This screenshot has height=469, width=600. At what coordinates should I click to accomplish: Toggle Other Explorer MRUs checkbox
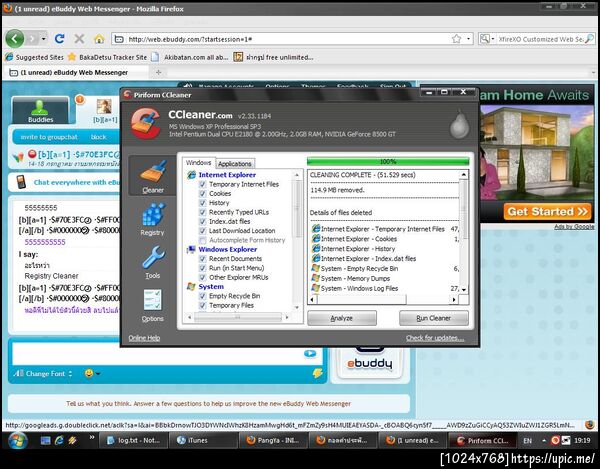[x=203, y=277]
